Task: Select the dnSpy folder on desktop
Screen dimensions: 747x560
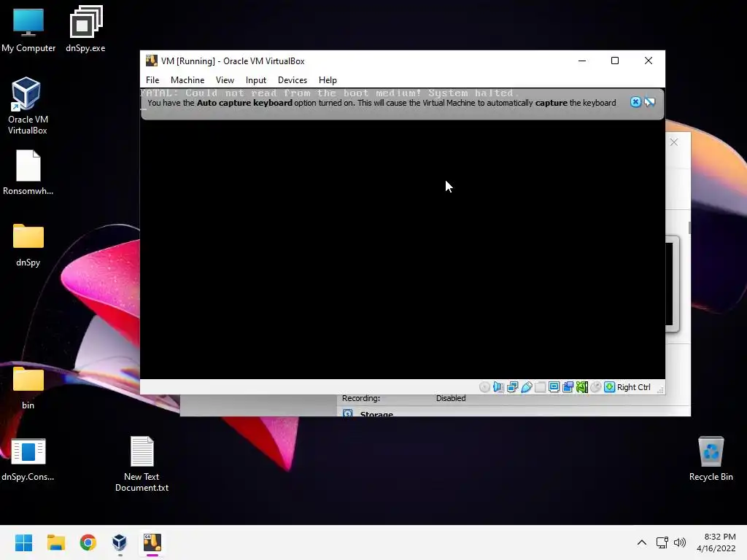Action: point(28,244)
